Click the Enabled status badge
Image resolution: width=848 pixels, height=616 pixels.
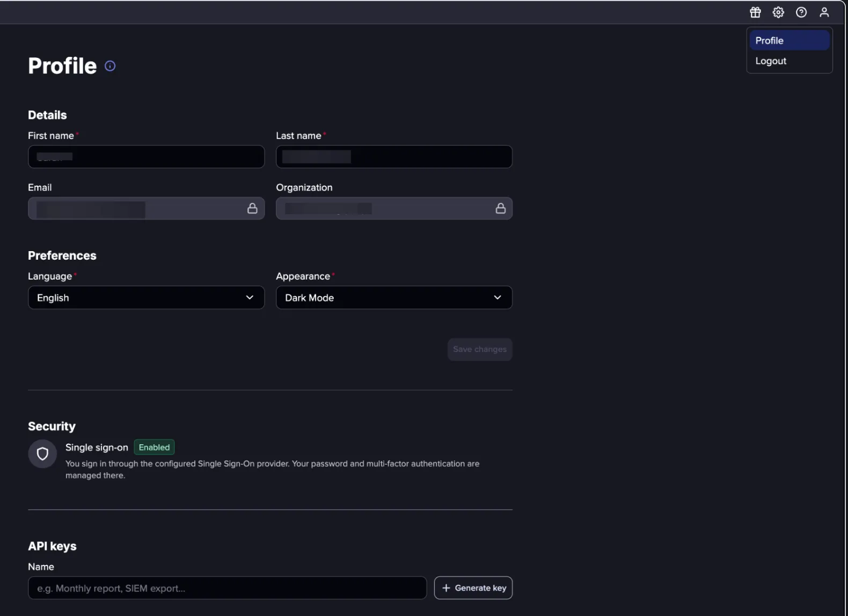(x=154, y=448)
